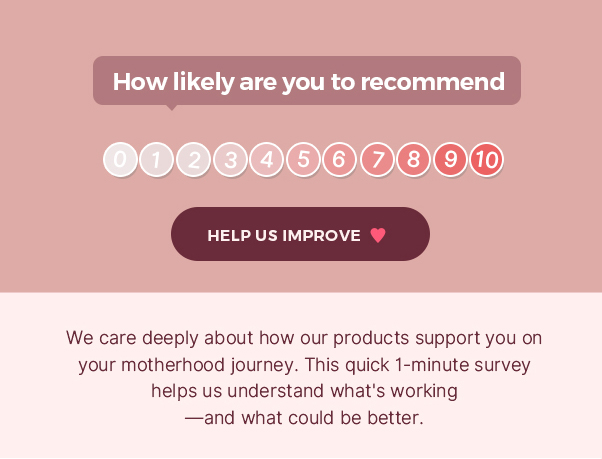The height and width of the screenshot is (459, 602).
Task: Choose score 2 on the scale
Action: tap(193, 159)
